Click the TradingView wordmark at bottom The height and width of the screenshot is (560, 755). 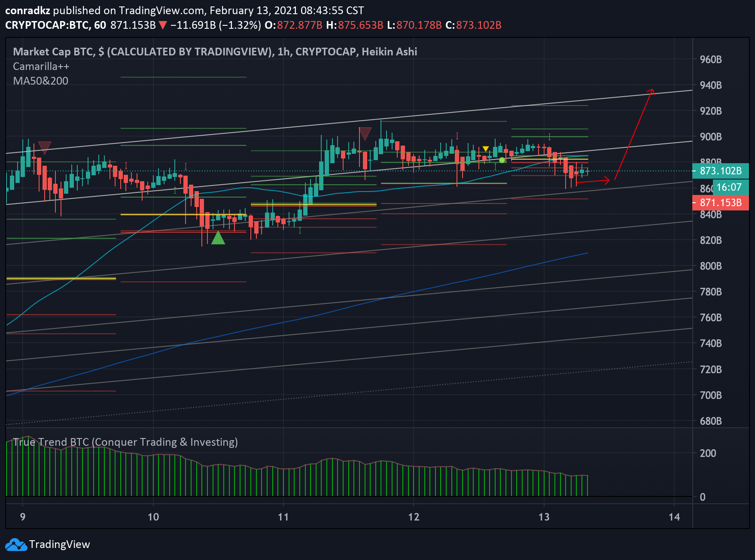coord(60,545)
